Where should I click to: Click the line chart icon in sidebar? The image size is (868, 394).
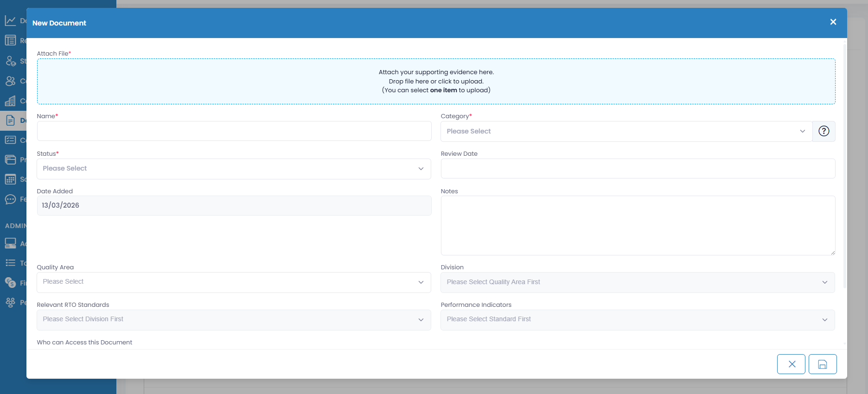pyautogui.click(x=10, y=20)
